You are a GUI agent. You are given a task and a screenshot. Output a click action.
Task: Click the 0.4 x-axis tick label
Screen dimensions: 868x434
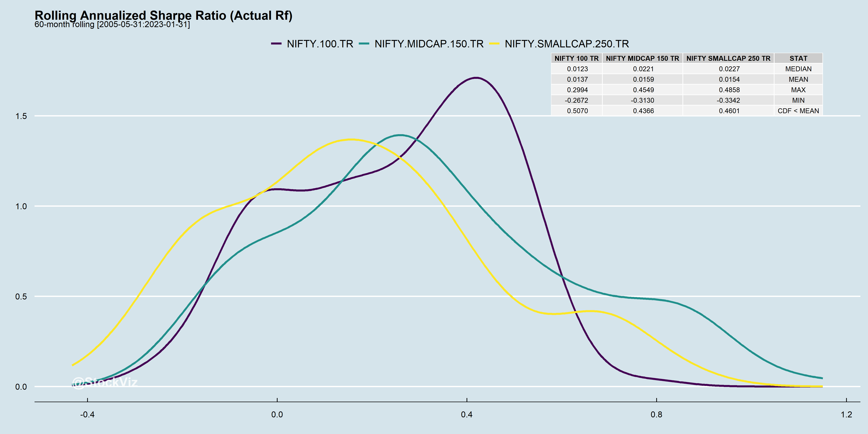467,414
